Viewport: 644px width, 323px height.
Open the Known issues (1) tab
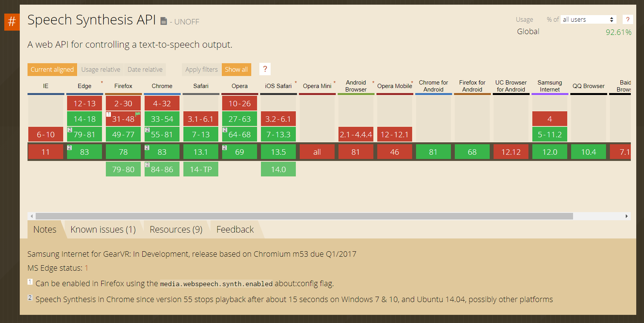tap(103, 230)
